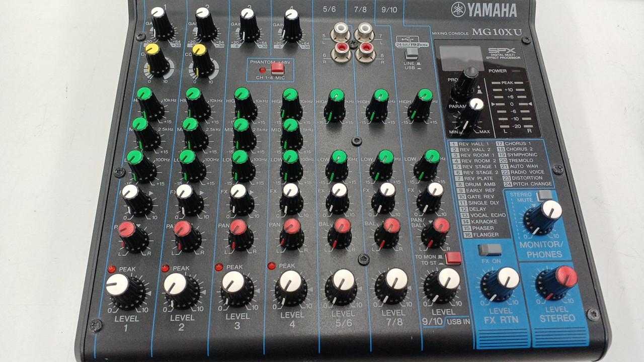Click the channel 2 PEAK indicator LED
The image size is (644, 362).
(166, 268)
